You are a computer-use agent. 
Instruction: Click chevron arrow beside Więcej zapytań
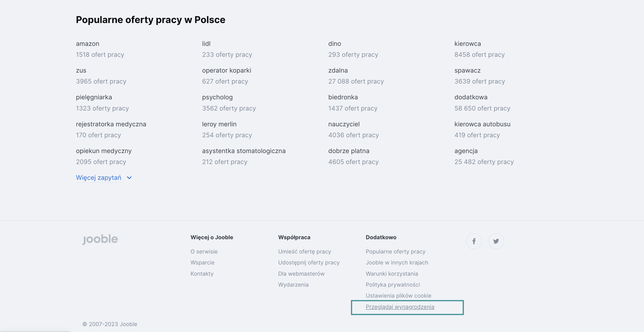pos(129,178)
